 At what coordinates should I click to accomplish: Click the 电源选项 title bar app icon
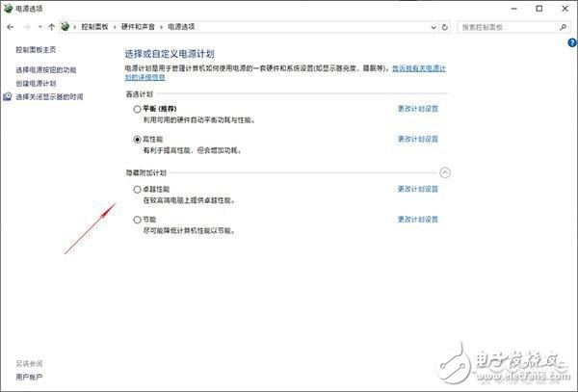coord(8,8)
